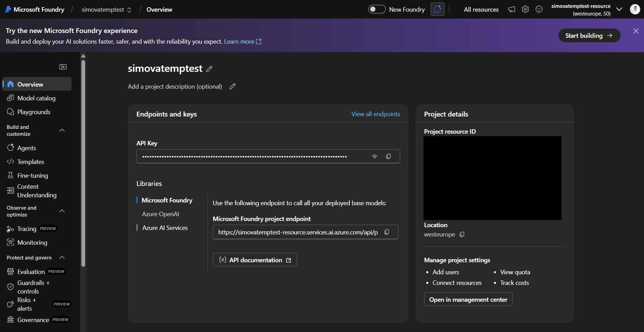
Task: Edit the project description pencil icon
Action: tap(233, 86)
